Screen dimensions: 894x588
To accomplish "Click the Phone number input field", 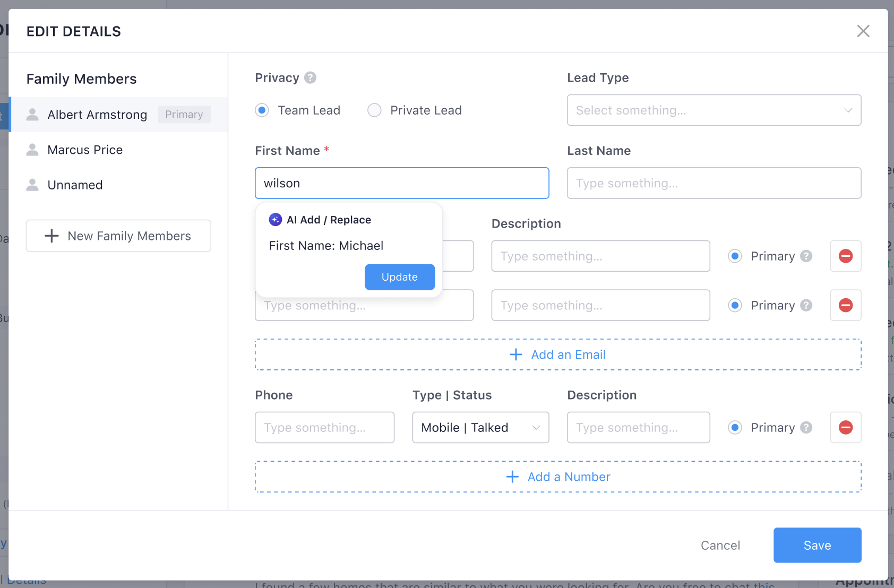I will [324, 428].
